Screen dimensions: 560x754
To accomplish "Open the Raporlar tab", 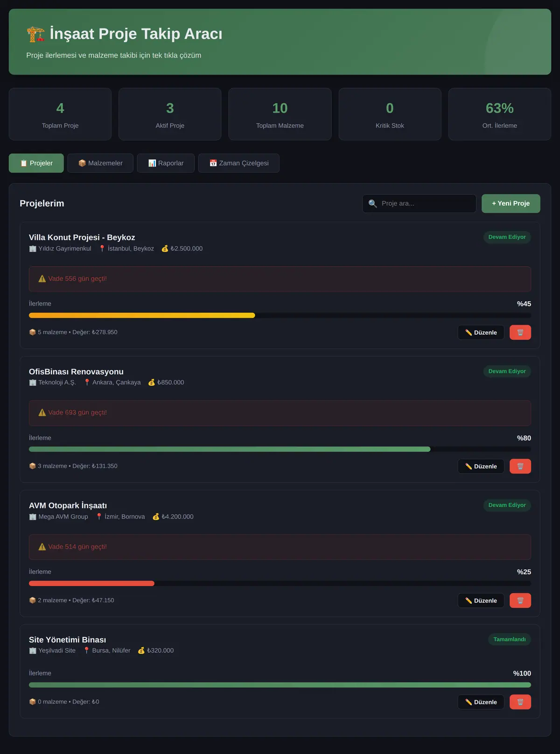I will pos(166,163).
